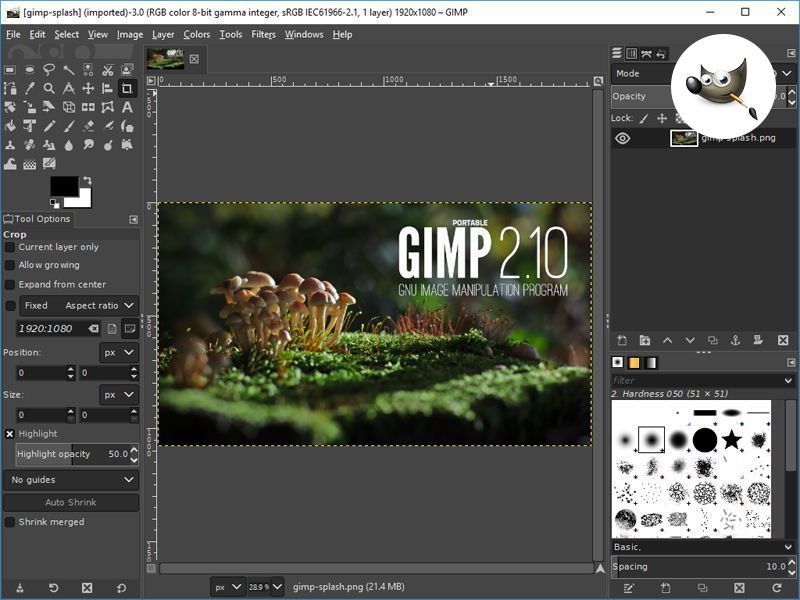800x600 pixels.
Task: Expand the No guides dropdown
Action: pyautogui.click(x=71, y=480)
